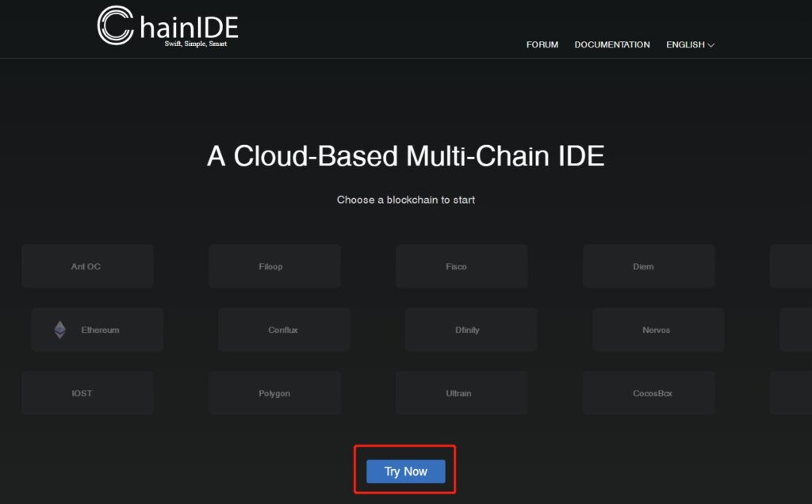The width and height of the screenshot is (812, 504).
Task: Open the FORUM menu link
Action: 542,45
